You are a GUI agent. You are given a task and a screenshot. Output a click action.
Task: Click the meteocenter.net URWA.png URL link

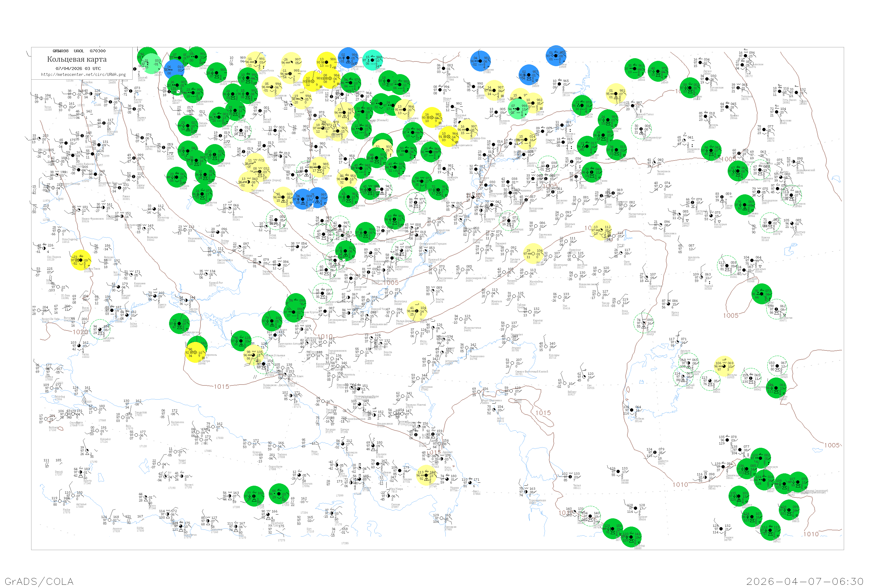pyautogui.click(x=83, y=74)
